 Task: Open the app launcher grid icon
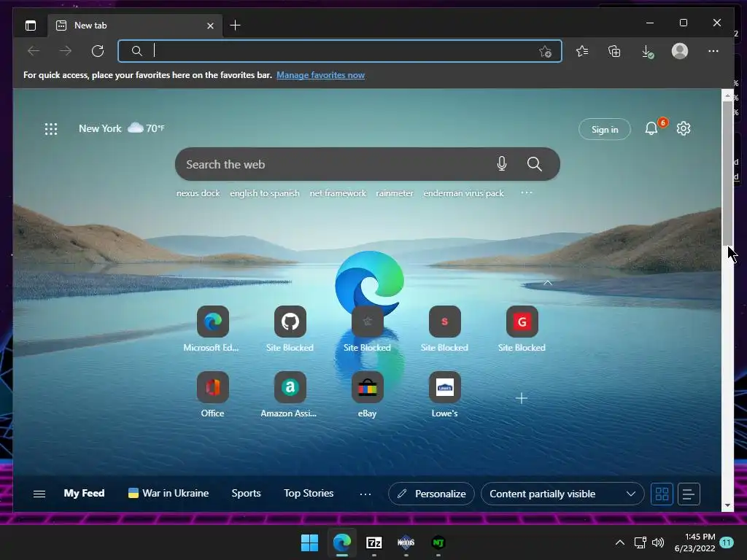point(51,129)
